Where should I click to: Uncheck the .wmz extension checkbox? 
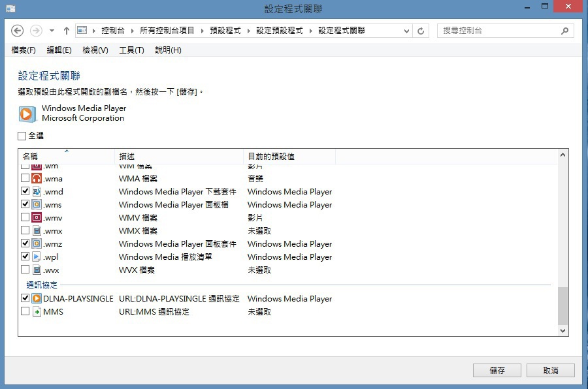click(x=25, y=243)
